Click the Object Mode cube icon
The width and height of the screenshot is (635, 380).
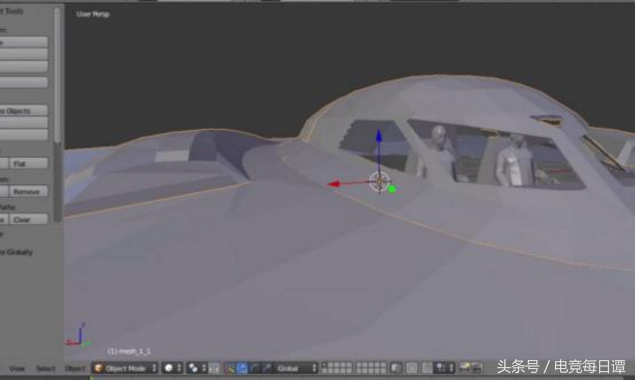(98, 368)
